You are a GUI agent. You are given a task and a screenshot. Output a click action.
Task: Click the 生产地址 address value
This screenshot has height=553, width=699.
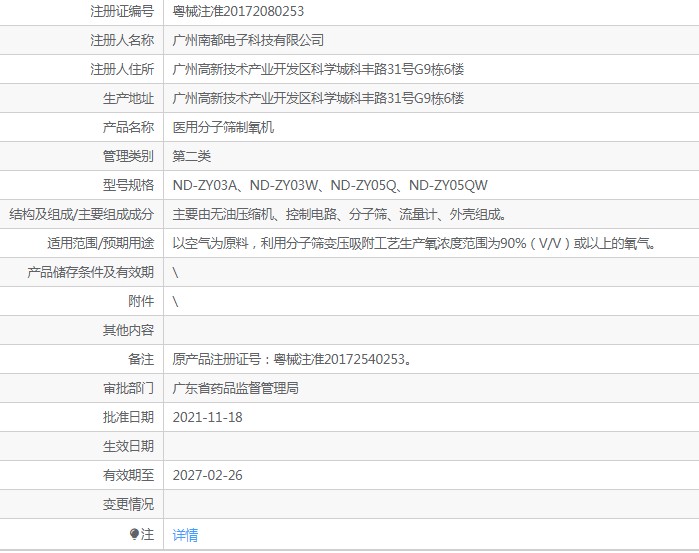(x=318, y=98)
